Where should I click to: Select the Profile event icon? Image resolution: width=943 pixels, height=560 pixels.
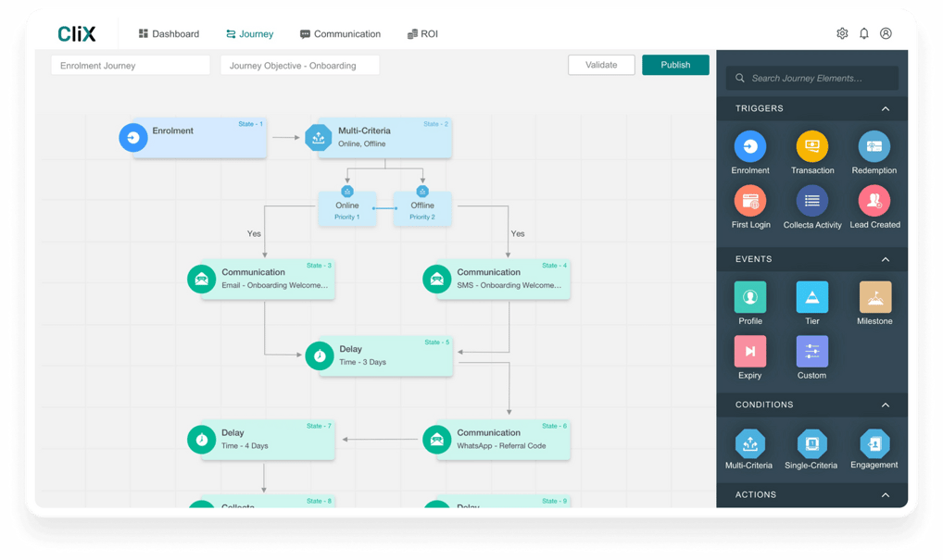tap(750, 297)
